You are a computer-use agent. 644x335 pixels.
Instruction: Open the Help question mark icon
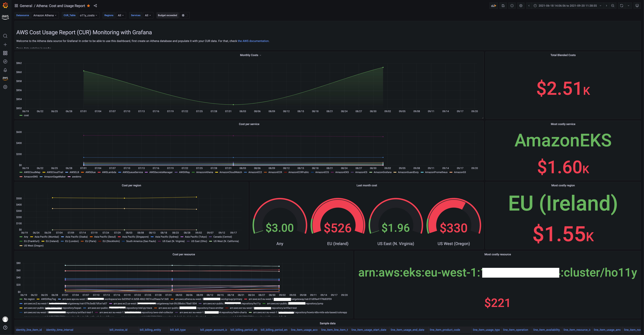point(5,328)
